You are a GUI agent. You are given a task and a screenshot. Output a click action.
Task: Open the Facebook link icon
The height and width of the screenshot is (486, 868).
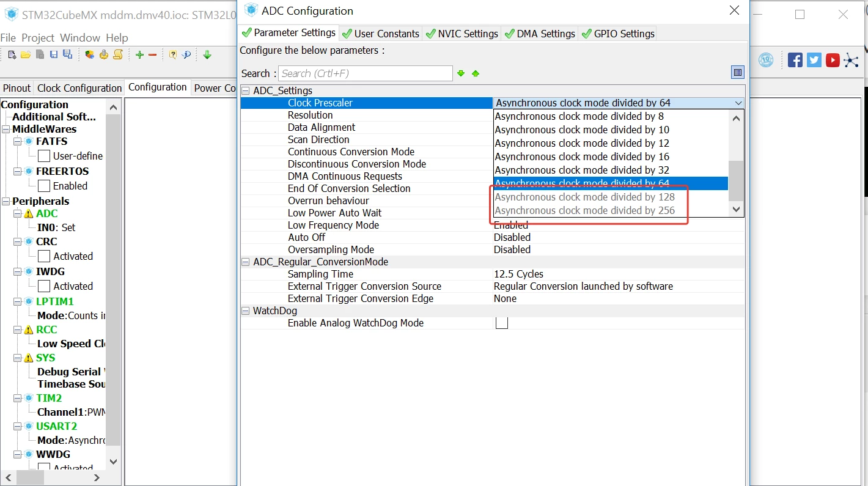(795, 60)
